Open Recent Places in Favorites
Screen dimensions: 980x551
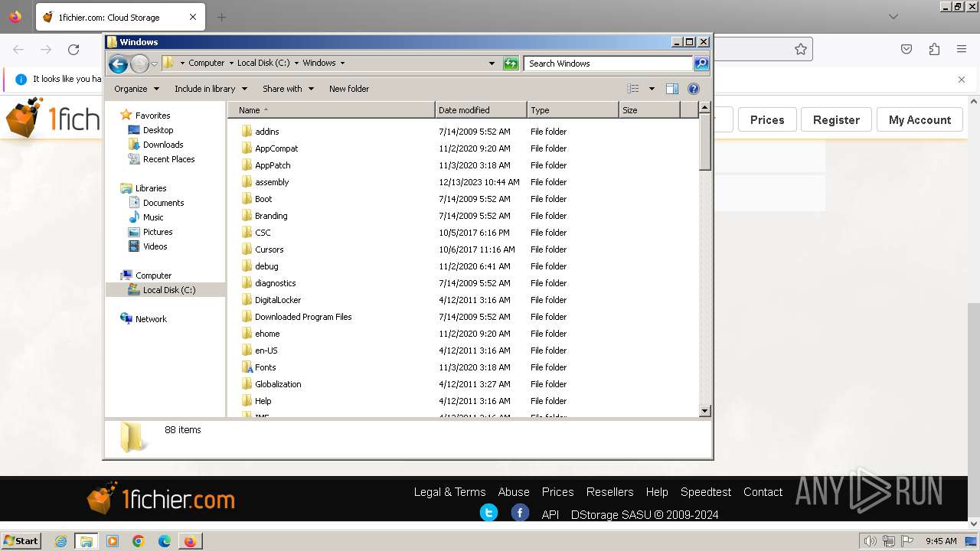(x=168, y=159)
